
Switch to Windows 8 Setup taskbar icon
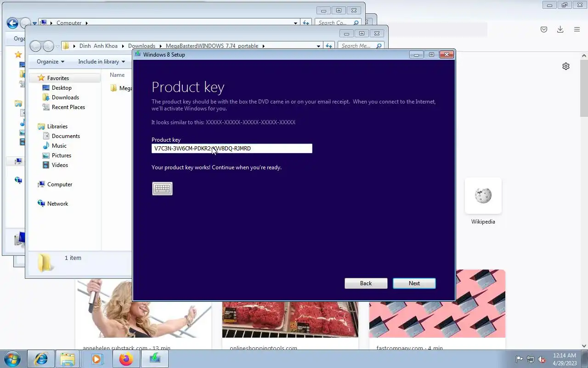pyautogui.click(x=155, y=359)
